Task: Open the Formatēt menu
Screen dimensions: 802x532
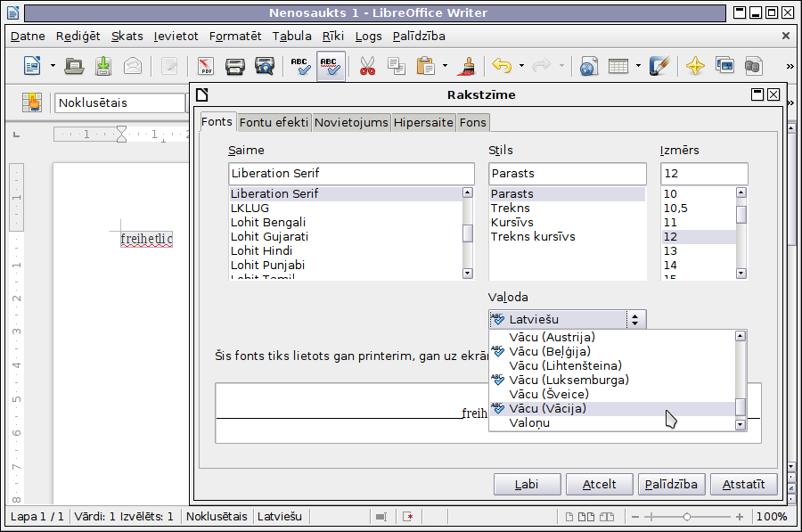Action: pos(235,37)
